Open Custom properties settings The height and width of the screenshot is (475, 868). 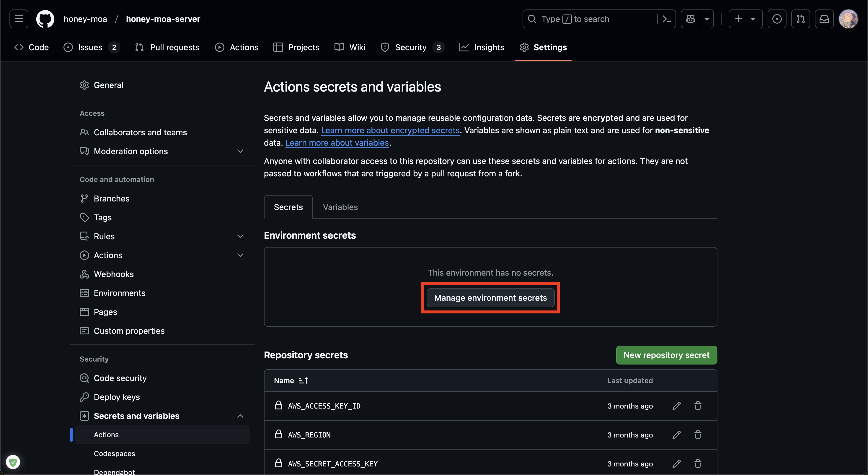[x=162, y=330]
